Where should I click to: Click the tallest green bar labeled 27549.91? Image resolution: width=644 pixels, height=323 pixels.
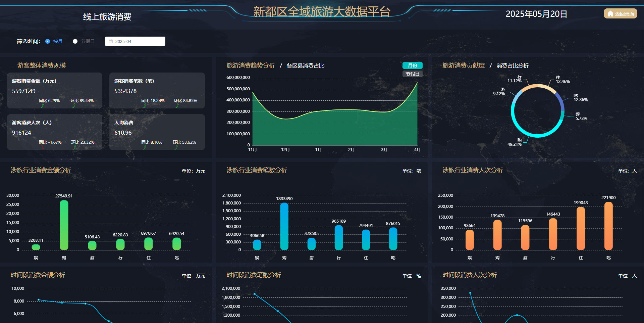coord(64,225)
